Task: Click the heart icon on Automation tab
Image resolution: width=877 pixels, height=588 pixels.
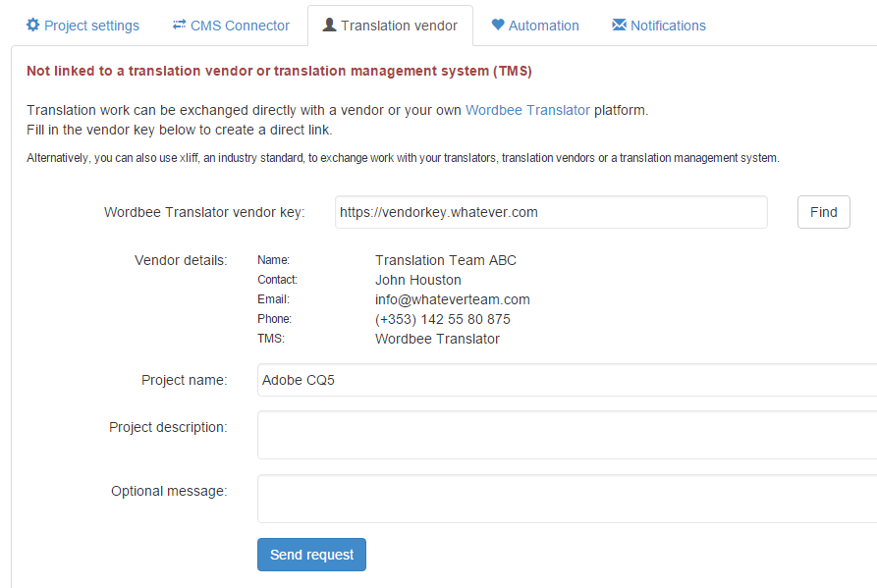Action: click(x=498, y=26)
